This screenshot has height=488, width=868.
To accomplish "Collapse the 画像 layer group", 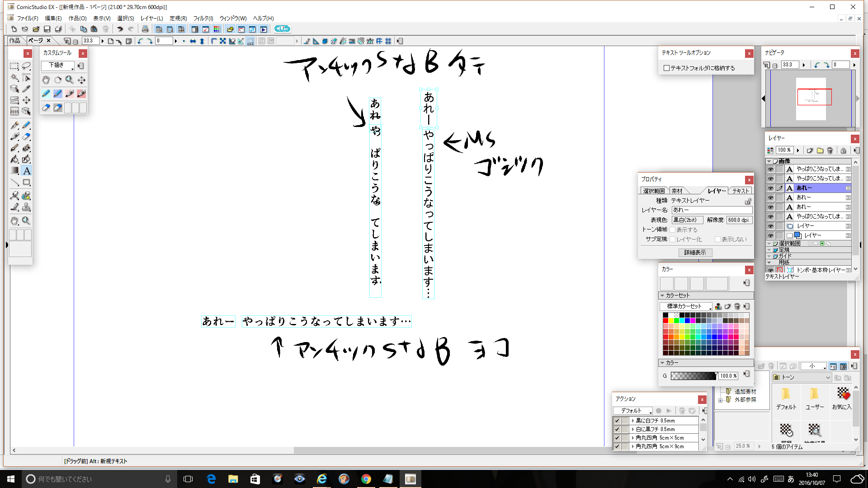I will point(769,161).
